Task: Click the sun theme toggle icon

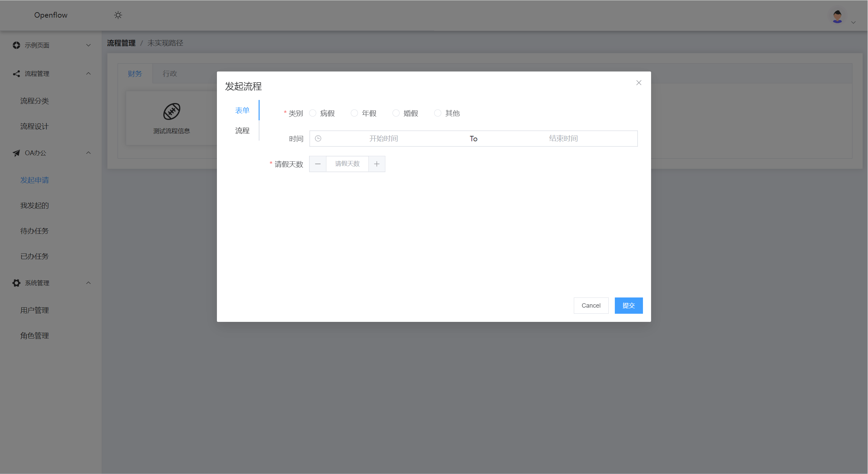Action: point(118,15)
